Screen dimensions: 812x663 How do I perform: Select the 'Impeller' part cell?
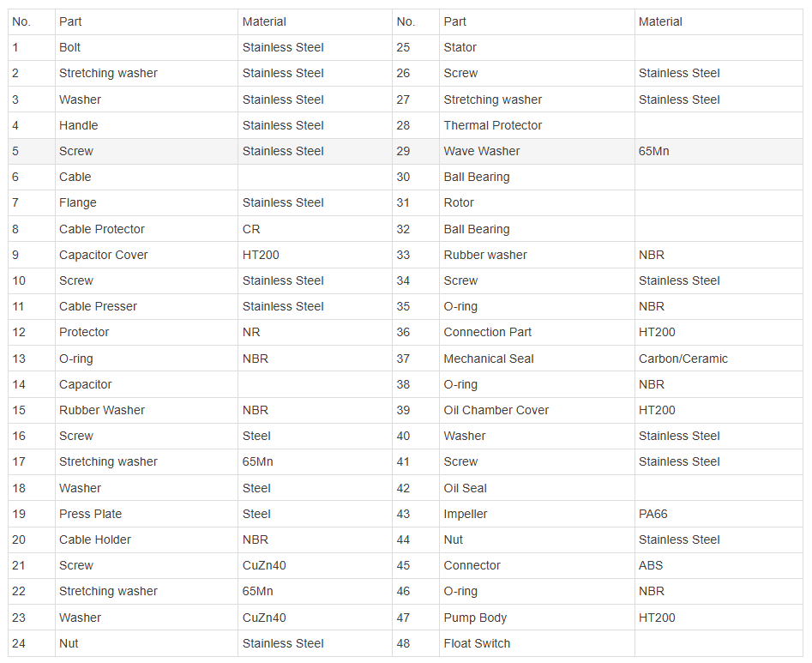point(537,514)
